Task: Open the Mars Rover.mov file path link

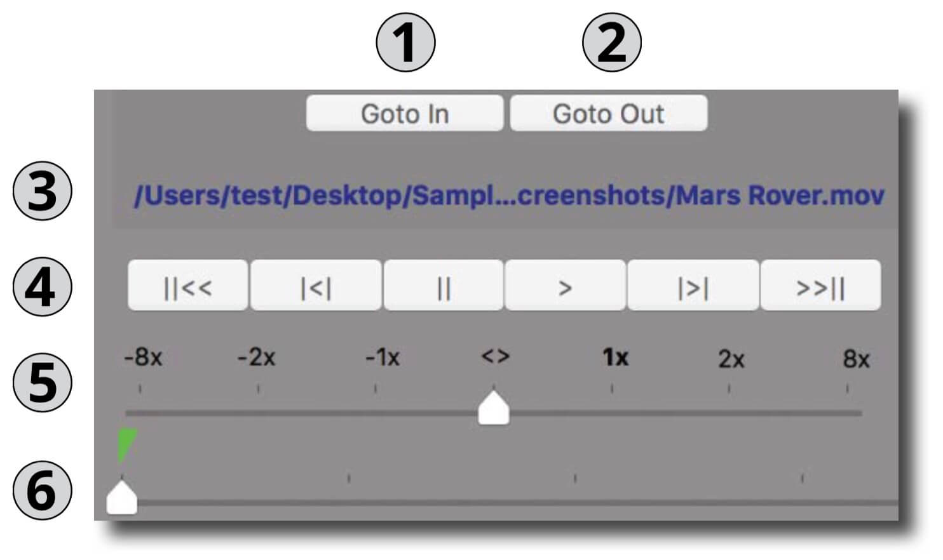Action: point(509,195)
